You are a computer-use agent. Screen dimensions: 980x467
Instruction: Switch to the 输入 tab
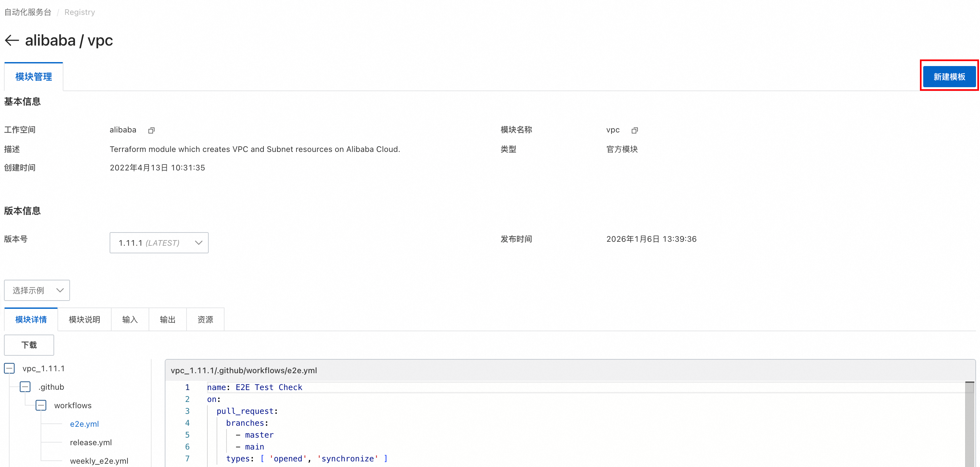(x=130, y=320)
